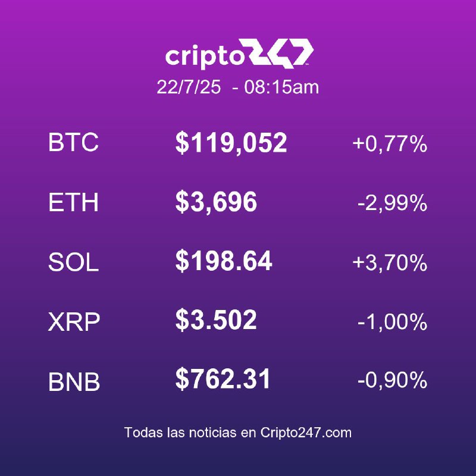This screenshot has width=476, height=476.
Task: Click the Bitcoin price $119,052
Action: [x=231, y=143]
